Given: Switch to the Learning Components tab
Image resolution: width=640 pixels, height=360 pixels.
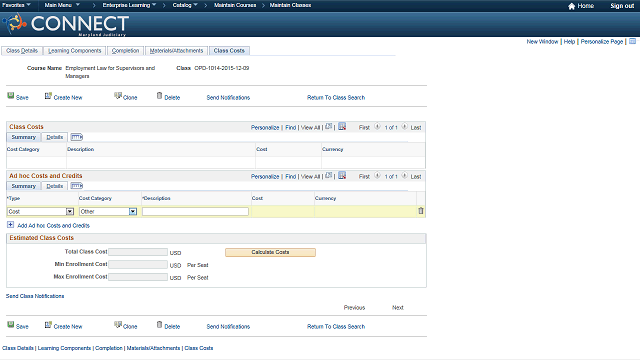Looking at the screenshot, I should 75,51.
